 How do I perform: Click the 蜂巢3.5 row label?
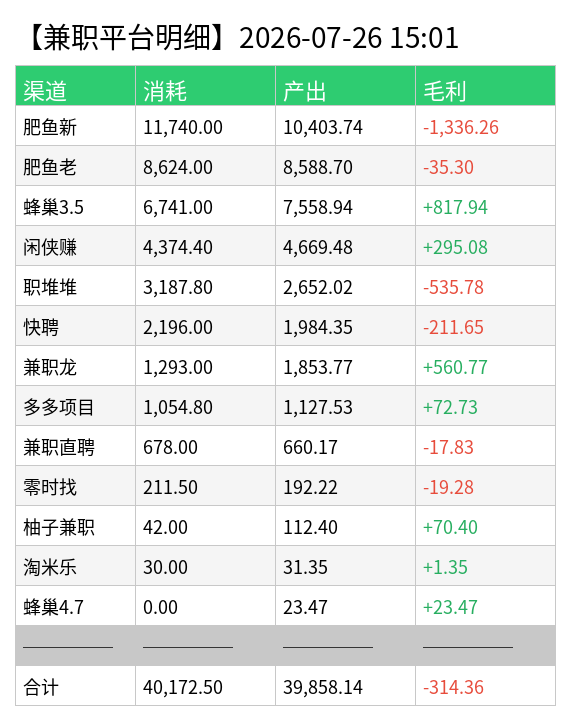pos(53,207)
